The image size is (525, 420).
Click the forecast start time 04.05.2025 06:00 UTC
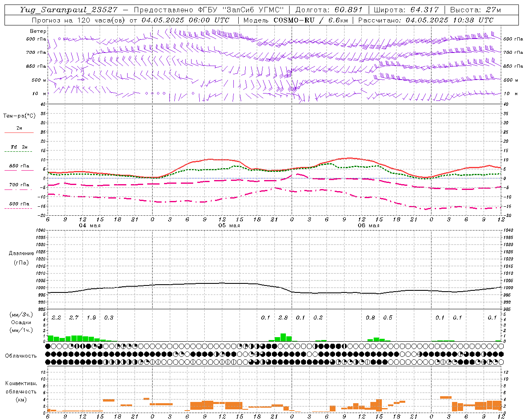click(185, 20)
